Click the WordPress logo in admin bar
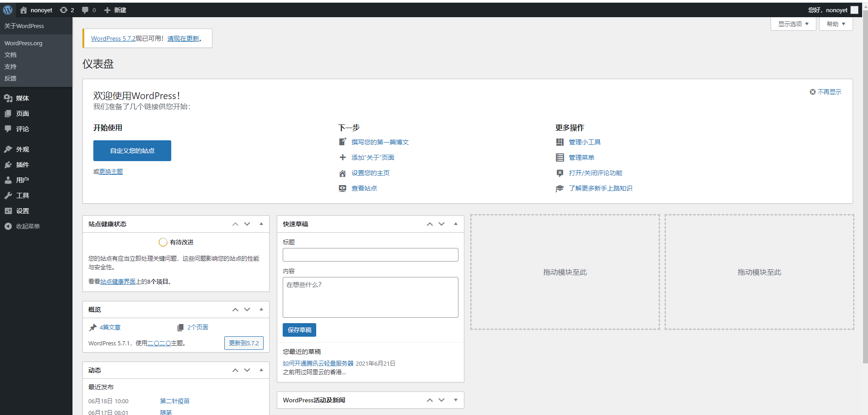 [x=8, y=10]
